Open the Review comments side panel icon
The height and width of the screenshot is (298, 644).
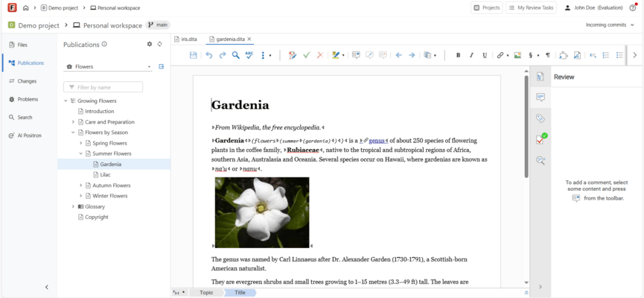(541, 98)
